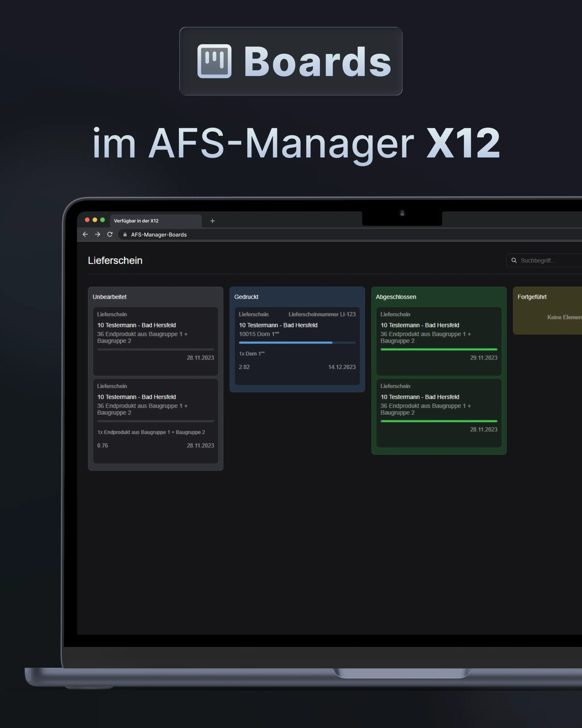Click the browser back arrow
The height and width of the screenshot is (728, 582).
coord(85,234)
